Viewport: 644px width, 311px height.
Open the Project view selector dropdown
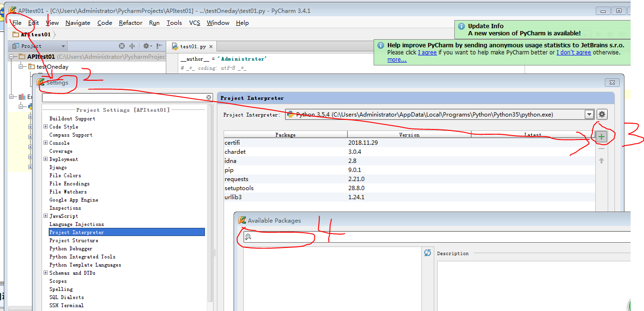63,46
